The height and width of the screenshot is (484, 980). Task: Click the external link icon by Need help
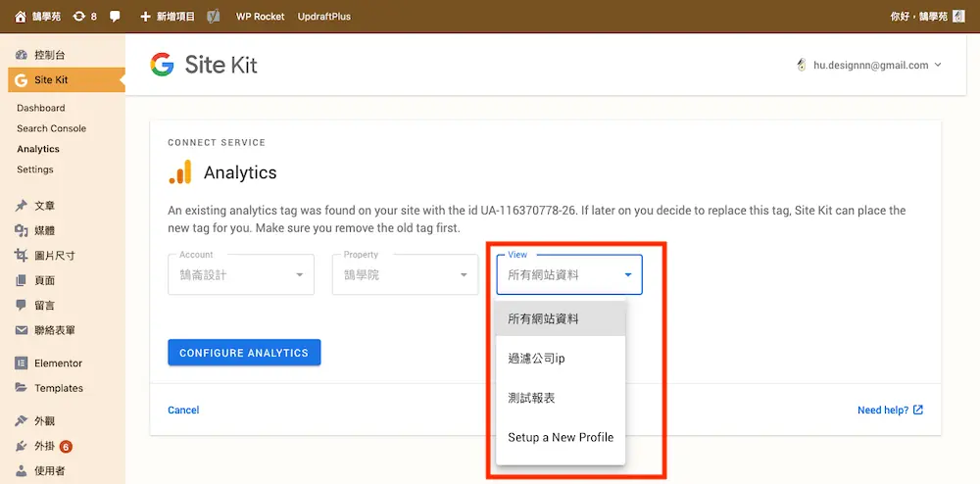click(918, 410)
